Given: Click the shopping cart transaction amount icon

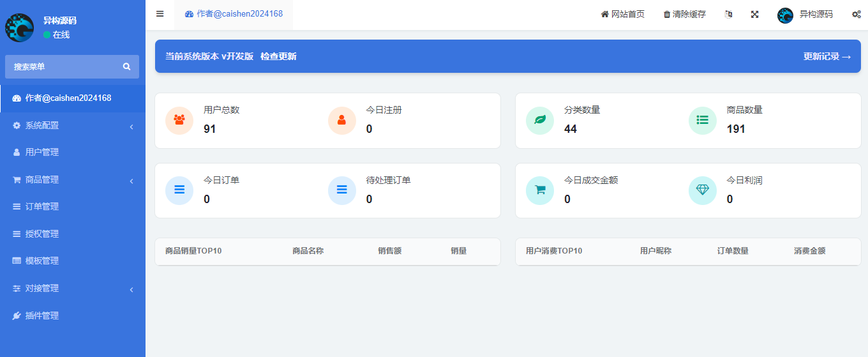Looking at the screenshot, I should click(540, 190).
